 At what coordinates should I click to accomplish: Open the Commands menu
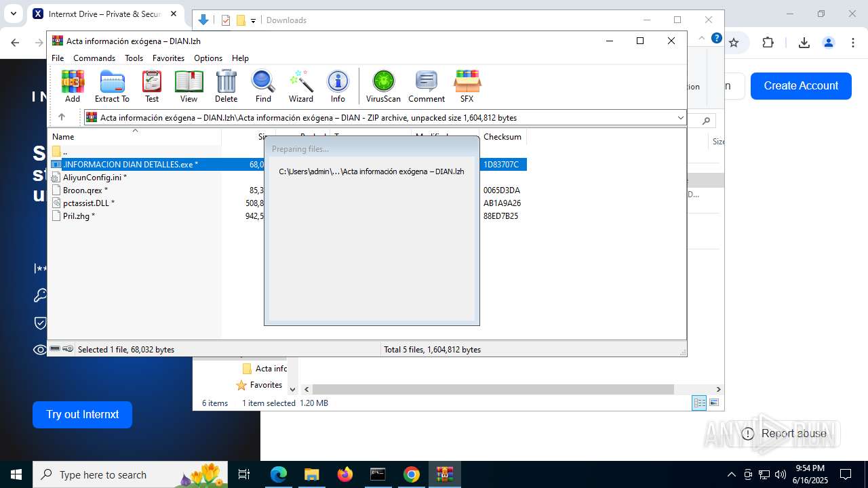(94, 58)
